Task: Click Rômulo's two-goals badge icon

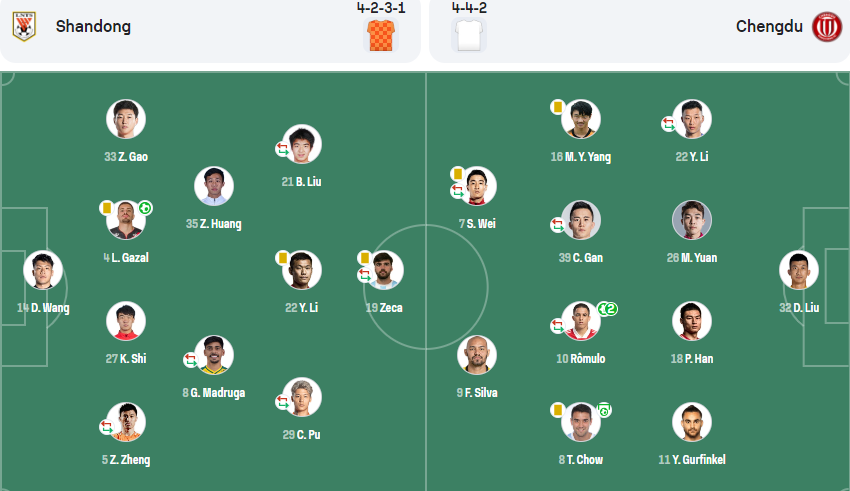Action: pyautogui.click(x=608, y=309)
